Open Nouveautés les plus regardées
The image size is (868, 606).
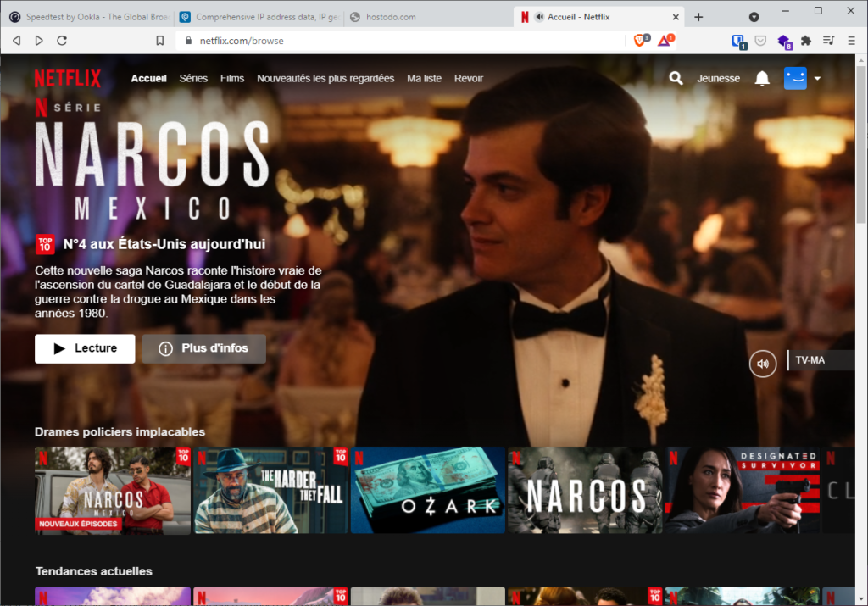(325, 79)
